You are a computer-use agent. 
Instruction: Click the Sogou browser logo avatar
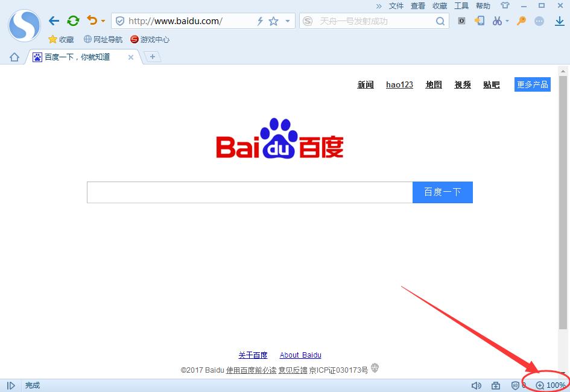(24, 25)
